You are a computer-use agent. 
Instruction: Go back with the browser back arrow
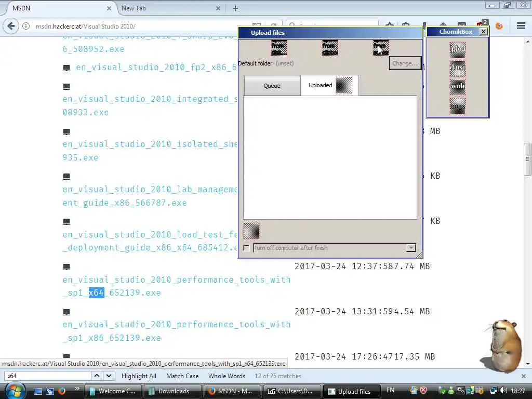[11, 26]
